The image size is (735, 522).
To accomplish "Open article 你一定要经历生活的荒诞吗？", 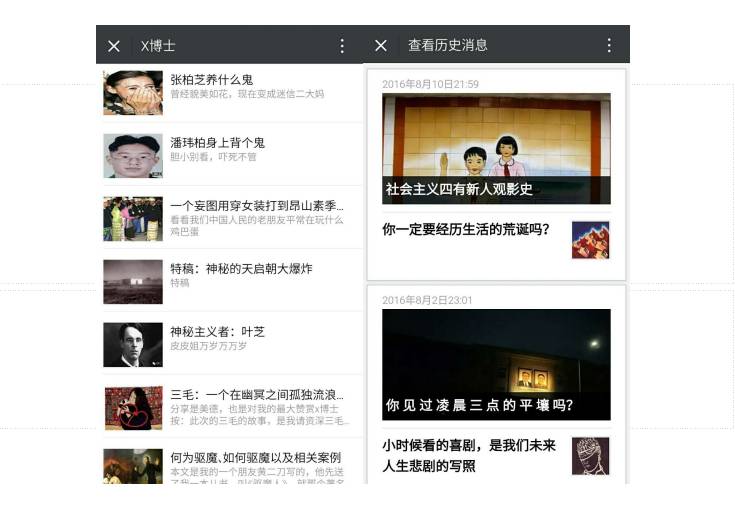I will tap(466, 229).
